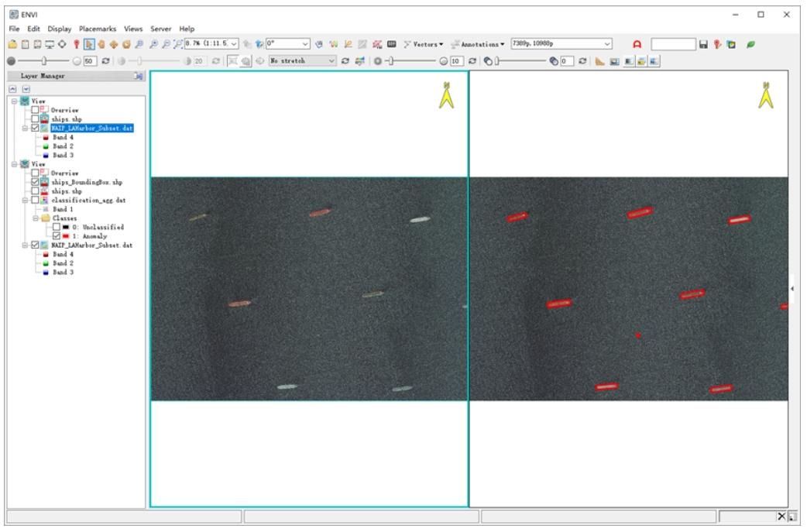
Task: Click the brightness slider handle
Action: (43, 60)
